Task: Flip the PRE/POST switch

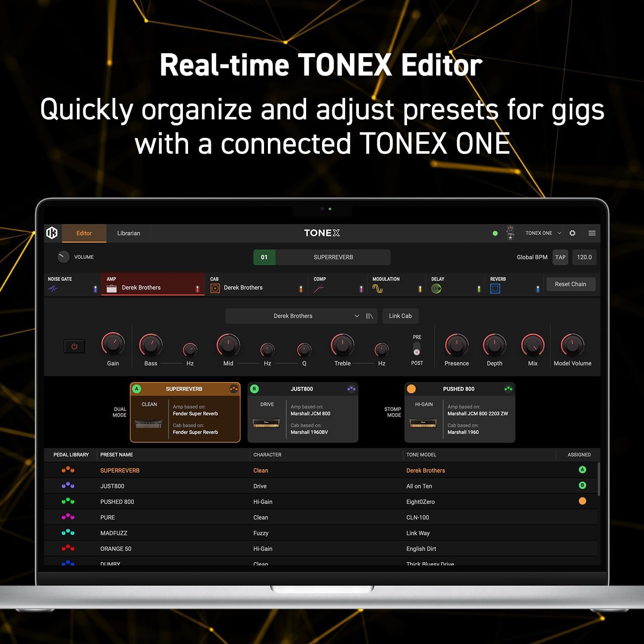Action: [x=416, y=349]
